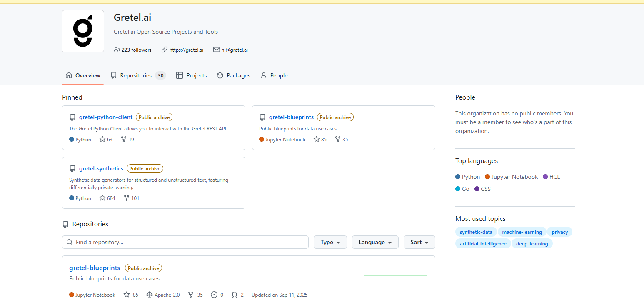This screenshot has width=644, height=305.
Task: Click the purple HCL color dot
Action: pos(545,177)
